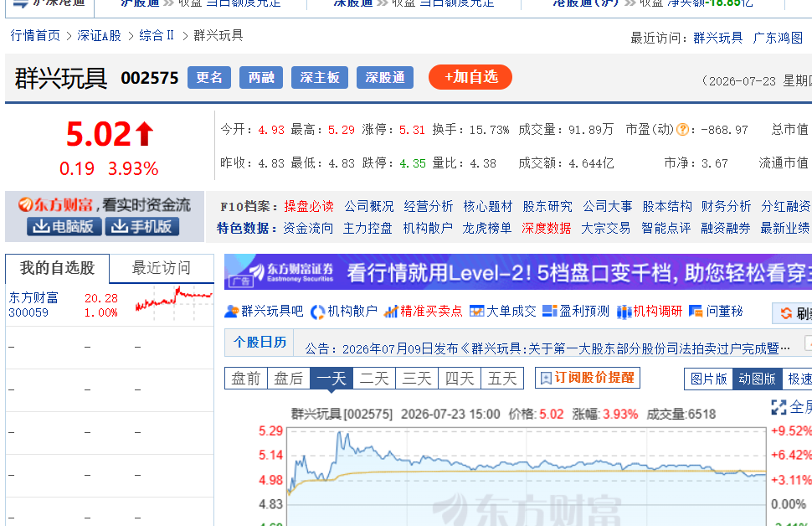812x526 pixels.
Task: Open 公司大事 F10 link
Action: (608, 206)
